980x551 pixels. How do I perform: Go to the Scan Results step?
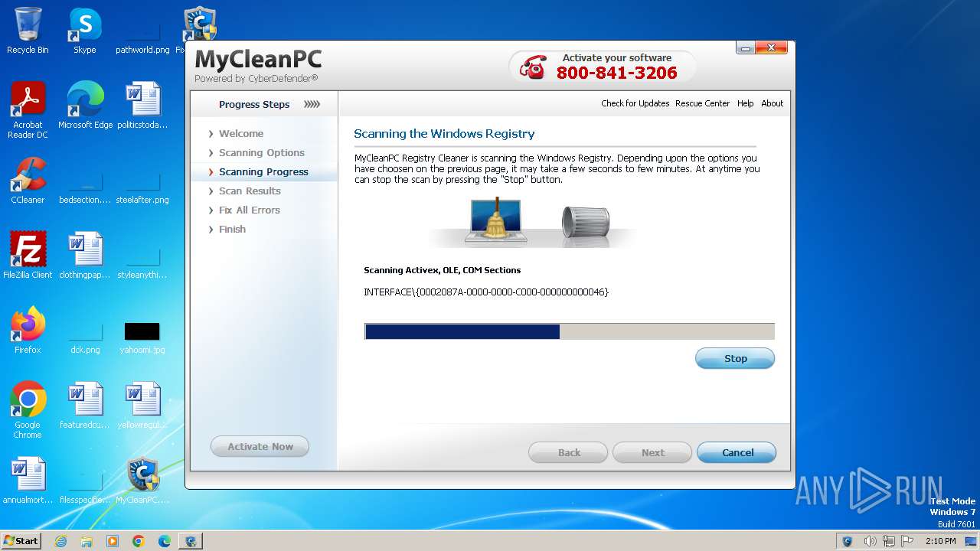(x=250, y=191)
